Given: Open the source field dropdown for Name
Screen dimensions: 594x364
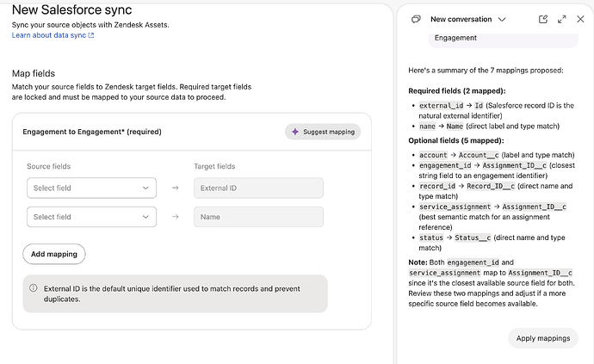Looking at the screenshot, I should pyautogui.click(x=91, y=217).
